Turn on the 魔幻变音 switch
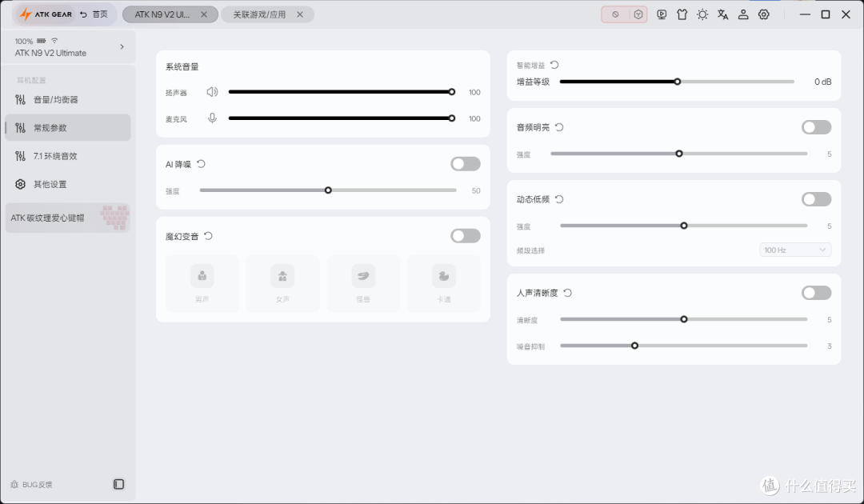This screenshot has height=504, width=864. [465, 236]
